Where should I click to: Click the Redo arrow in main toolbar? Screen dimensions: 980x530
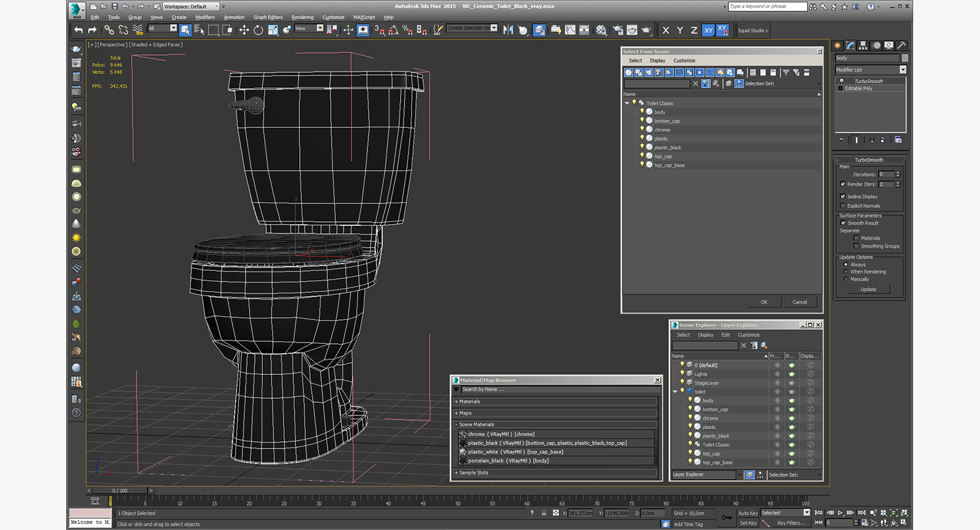coord(92,30)
